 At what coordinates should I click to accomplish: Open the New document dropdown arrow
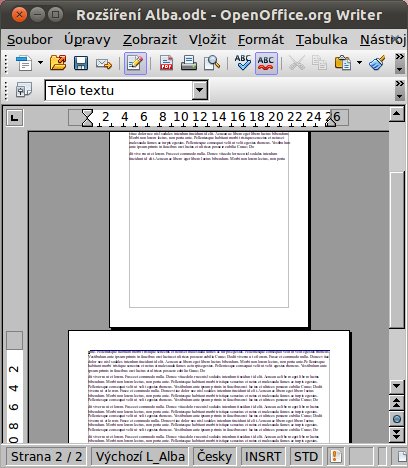click(x=40, y=62)
